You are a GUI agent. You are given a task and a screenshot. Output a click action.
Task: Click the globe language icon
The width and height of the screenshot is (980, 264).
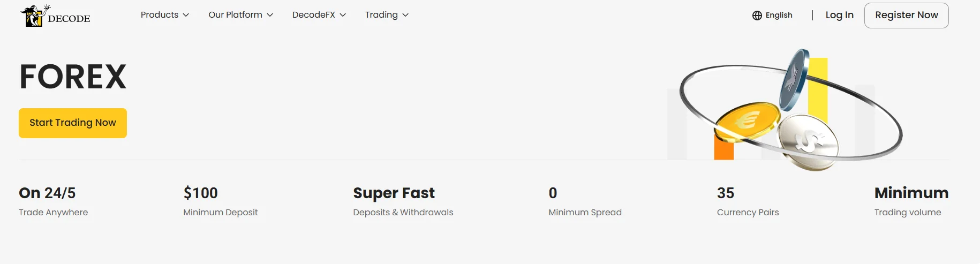pyautogui.click(x=757, y=16)
